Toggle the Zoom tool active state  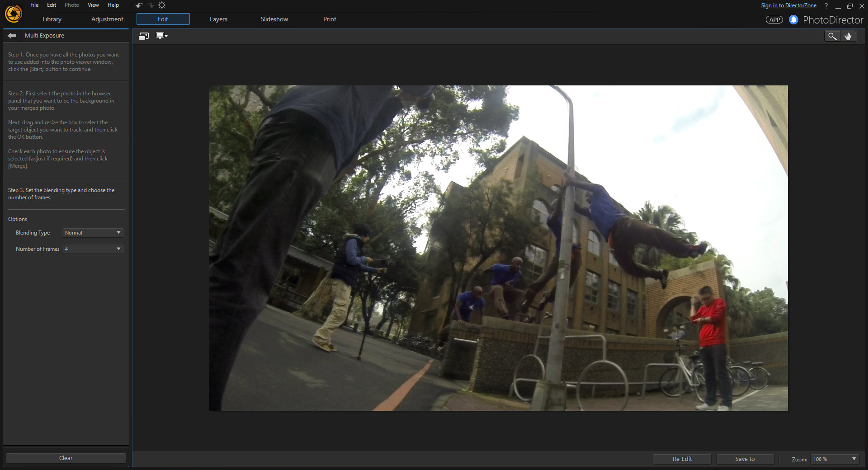(x=832, y=36)
